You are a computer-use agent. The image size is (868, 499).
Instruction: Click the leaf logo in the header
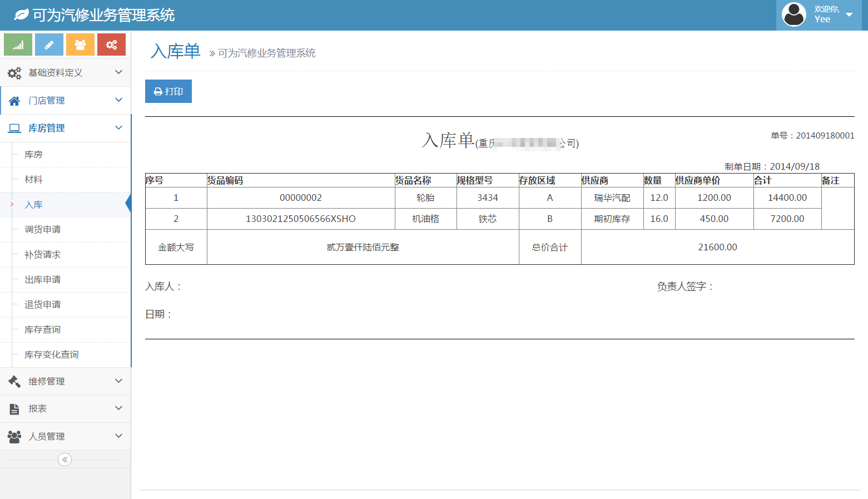(x=21, y=15)
